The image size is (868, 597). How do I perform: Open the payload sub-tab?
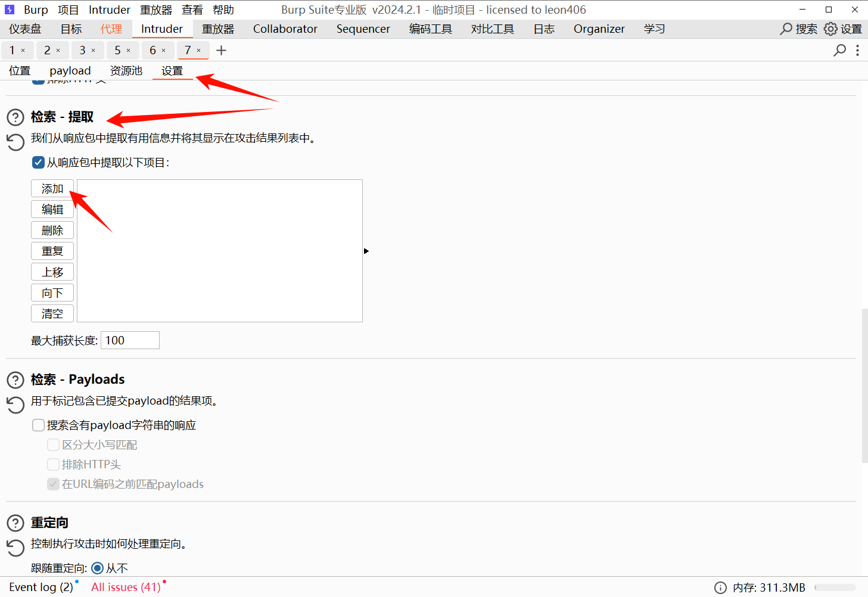click(70, 70)
